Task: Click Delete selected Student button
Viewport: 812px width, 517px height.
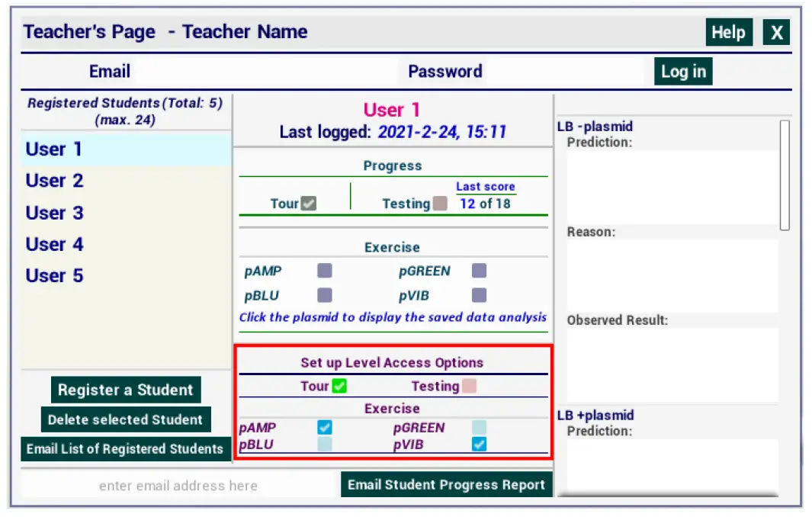Action: (126, 419)
